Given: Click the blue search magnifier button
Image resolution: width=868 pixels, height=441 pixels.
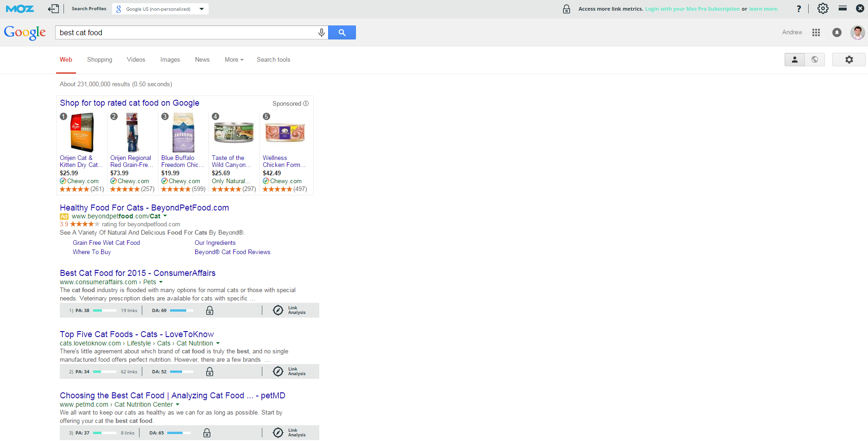Looking at the screenshot, I should [342, 32].
